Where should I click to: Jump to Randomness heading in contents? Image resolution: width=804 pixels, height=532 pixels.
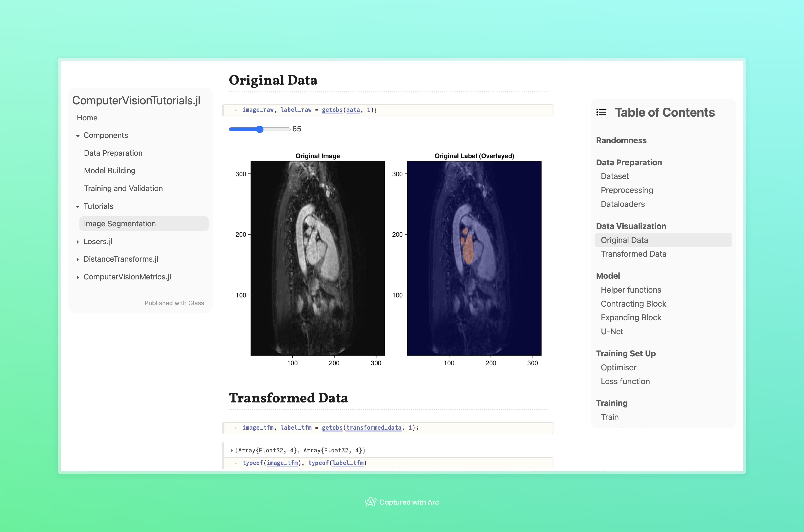point(621,140)
